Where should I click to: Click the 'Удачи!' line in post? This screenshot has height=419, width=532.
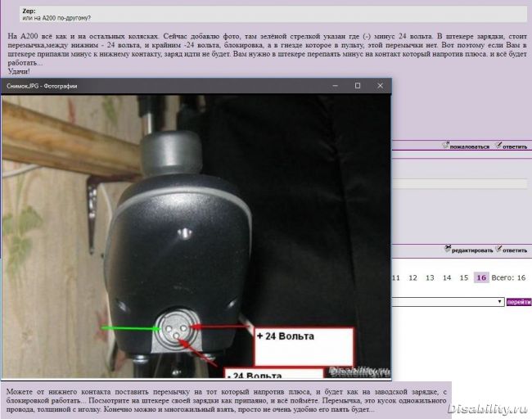pyautogui.click(x=19, y=71)
